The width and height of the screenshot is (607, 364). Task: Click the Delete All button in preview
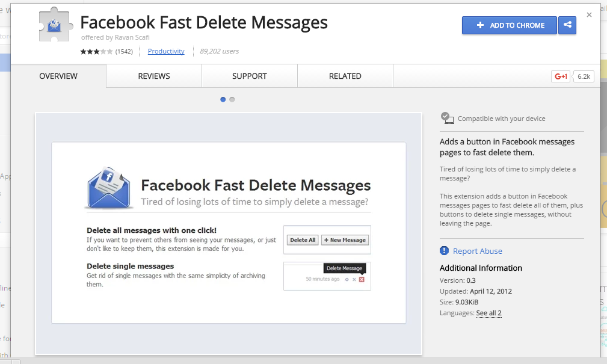pos(303,240)
